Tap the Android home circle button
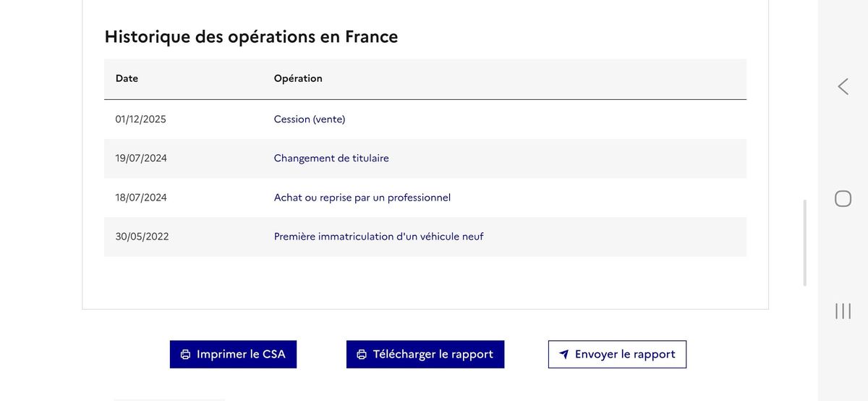 [x=843, y=199]
